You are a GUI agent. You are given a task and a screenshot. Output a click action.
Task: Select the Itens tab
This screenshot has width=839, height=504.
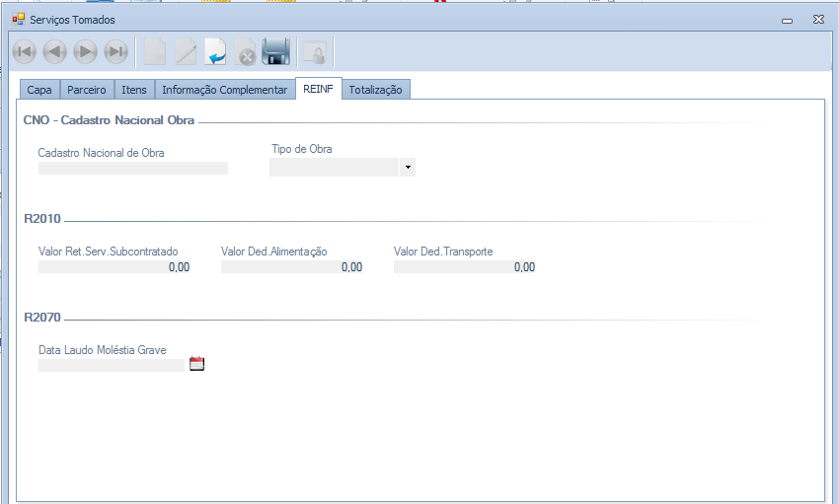click(x=134, y=89)
